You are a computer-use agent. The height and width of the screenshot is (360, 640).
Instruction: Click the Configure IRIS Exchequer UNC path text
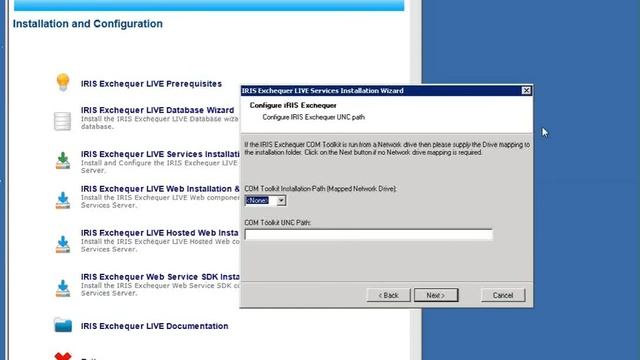pyautogui.click(x=313, y=117)
